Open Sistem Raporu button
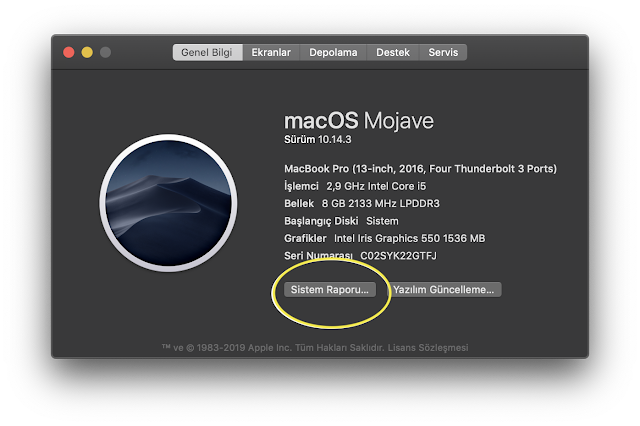Image resolution: width=640 pixels, height=426 pixels. [x=330, y=290]
